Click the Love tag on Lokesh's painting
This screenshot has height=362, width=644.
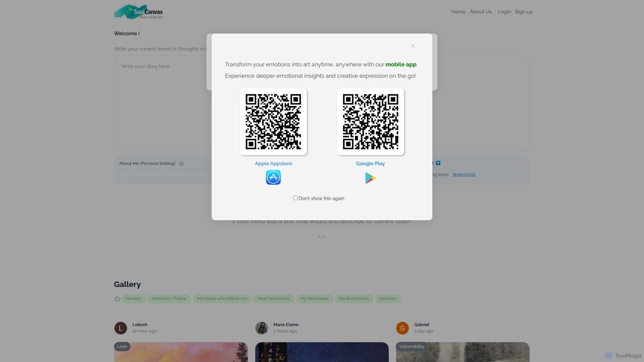coord(122,346)
